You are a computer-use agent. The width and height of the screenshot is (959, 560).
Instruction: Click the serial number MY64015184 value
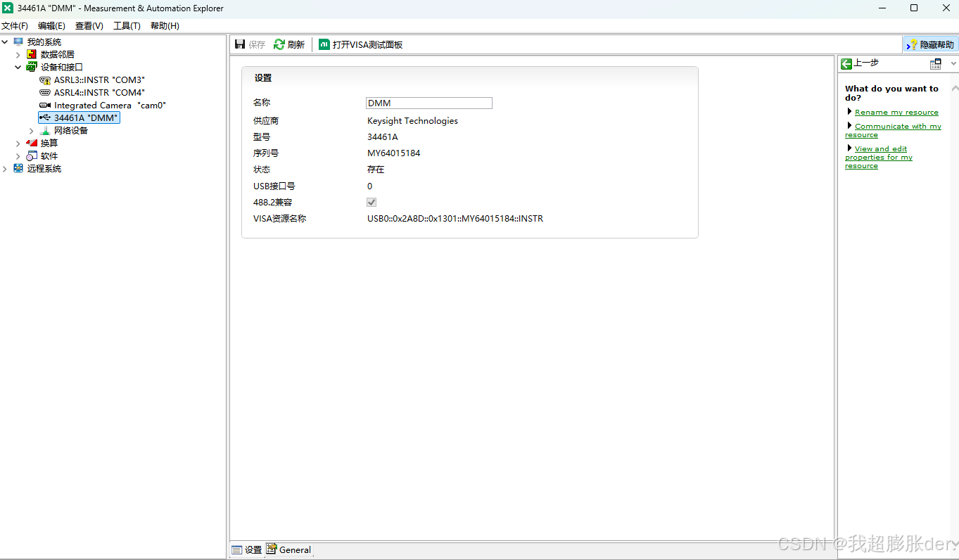tap(393, 153)
